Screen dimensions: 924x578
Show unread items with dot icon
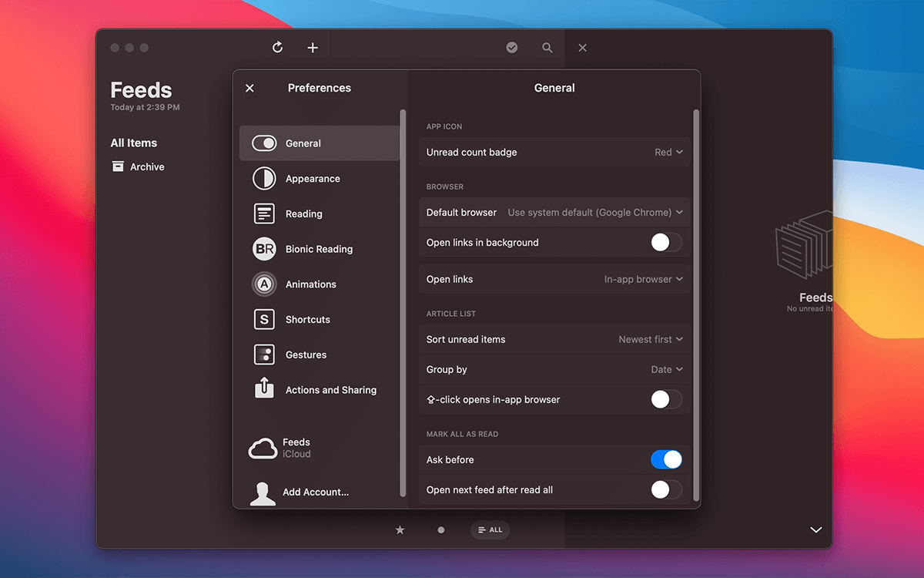440,530
